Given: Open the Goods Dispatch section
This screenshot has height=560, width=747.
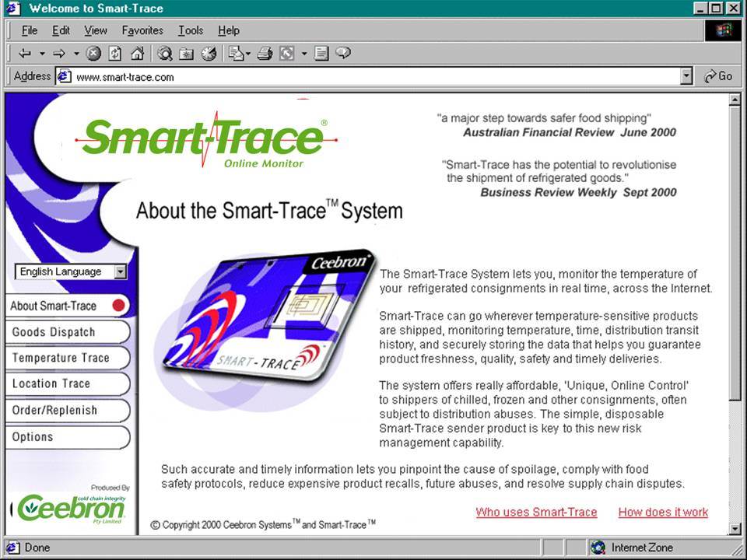Looking at the screenshot, I should (x=67, y=332).
